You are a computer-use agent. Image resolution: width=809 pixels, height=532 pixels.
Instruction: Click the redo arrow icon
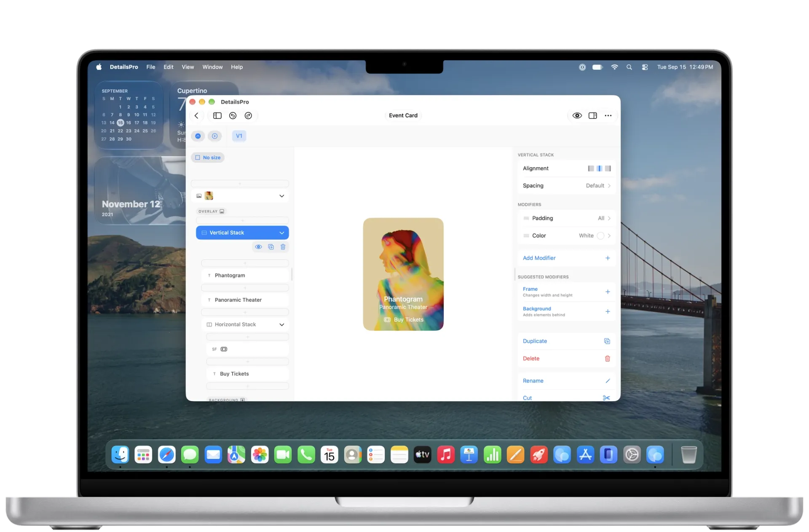point(248,115)
